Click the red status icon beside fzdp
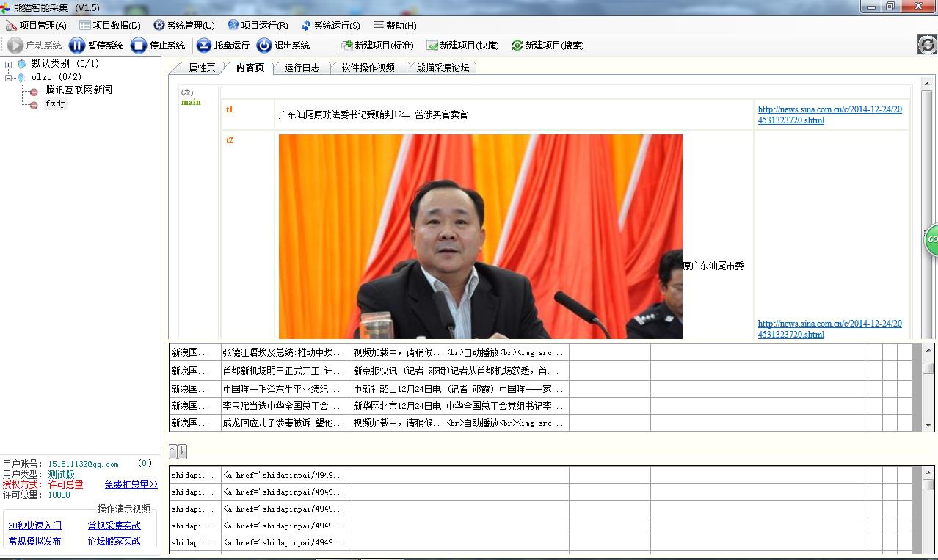The image size is (938, 560). point(34,104)
